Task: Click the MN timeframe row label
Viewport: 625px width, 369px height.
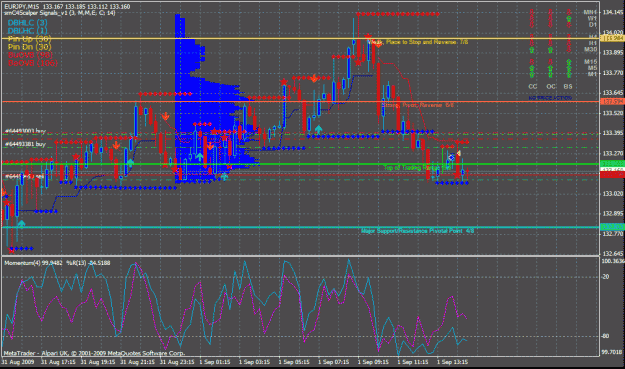Action: 590,12
